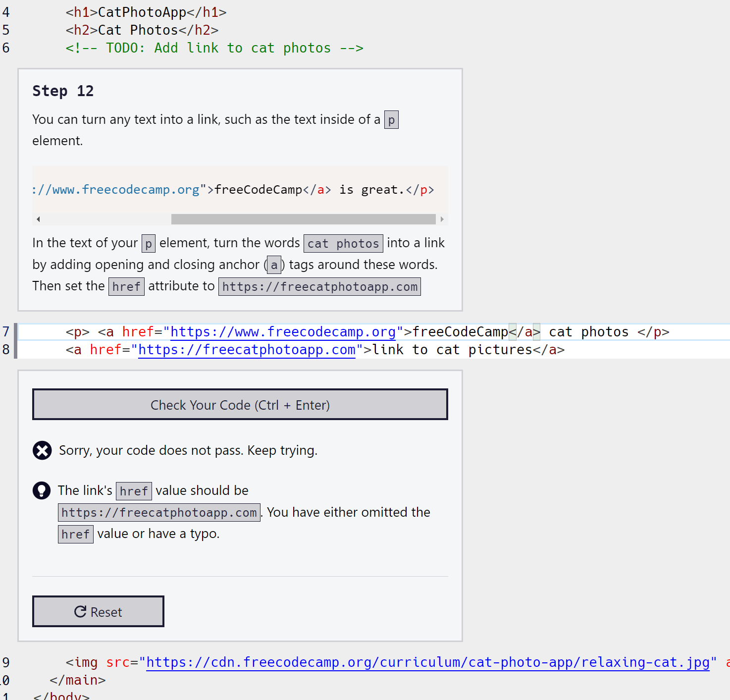
Task: Click the horizontal scrollbar in the example code
Action: pyautogui.click(x=303, y=218)
